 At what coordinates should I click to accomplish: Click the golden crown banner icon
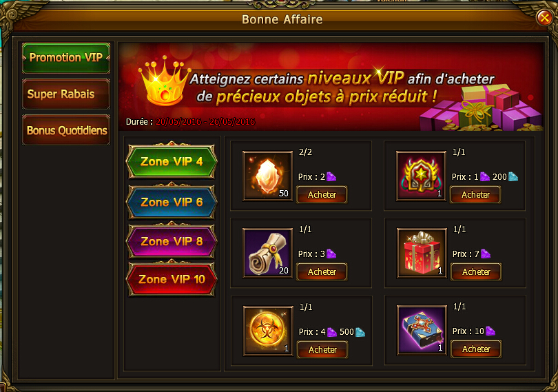[165, 81]
